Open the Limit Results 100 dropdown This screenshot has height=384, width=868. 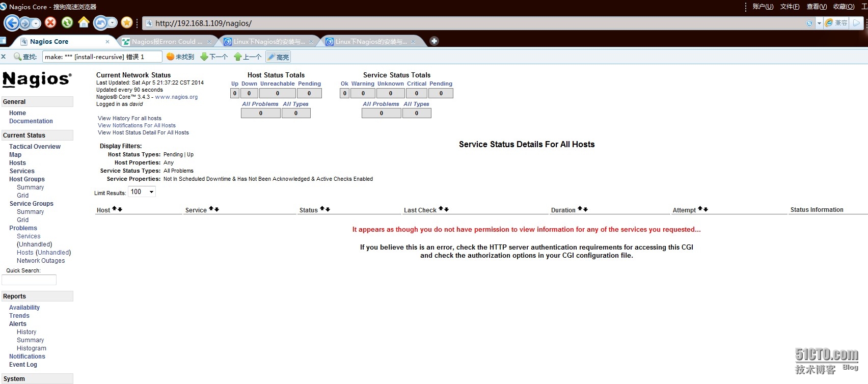tap(142, 191)
